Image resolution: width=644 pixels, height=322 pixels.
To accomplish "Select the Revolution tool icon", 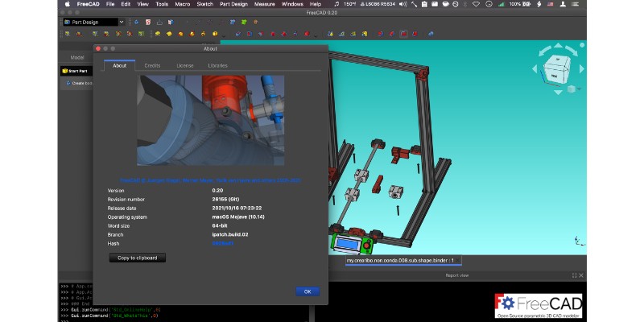I will [169, 34].
